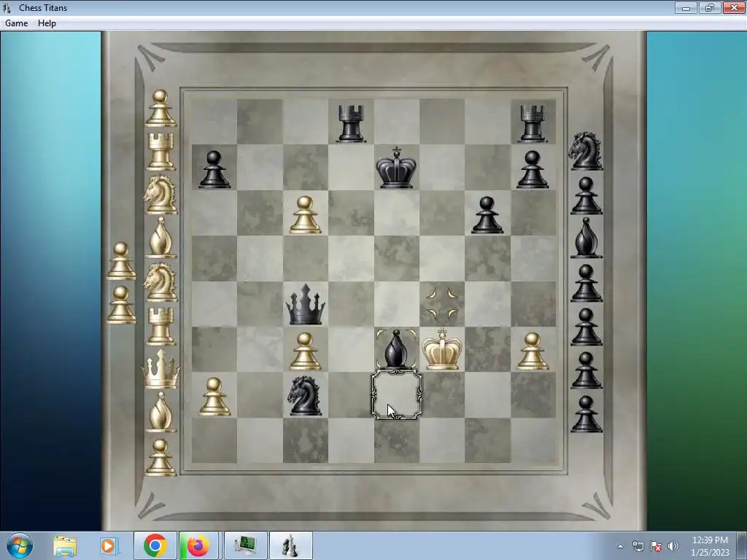Restore down the Chess Titans window

click(710, 7)
